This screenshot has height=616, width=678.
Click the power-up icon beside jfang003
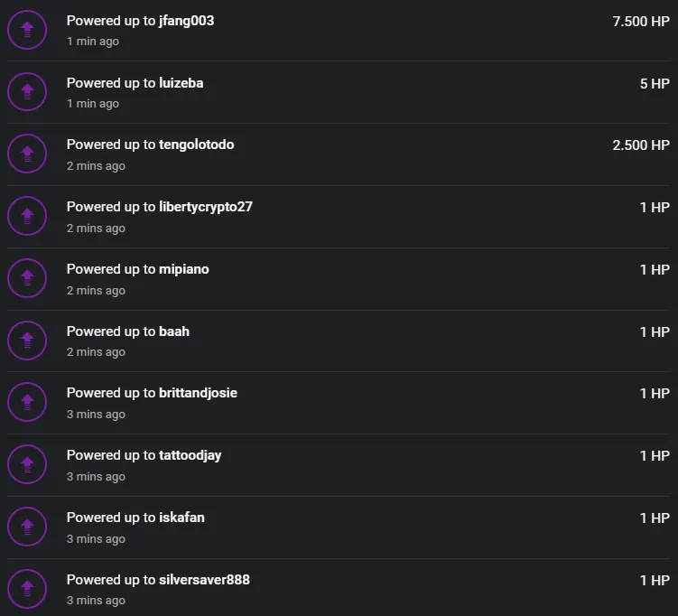(x=27, y=30)
